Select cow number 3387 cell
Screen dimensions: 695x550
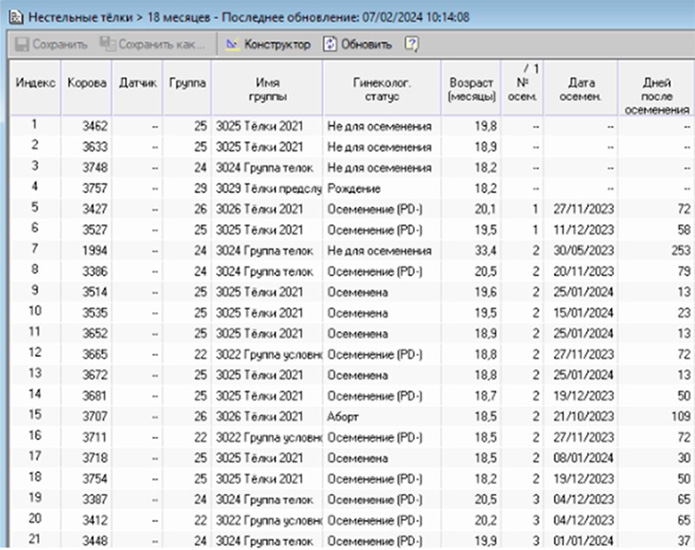[x=87, y=500]
